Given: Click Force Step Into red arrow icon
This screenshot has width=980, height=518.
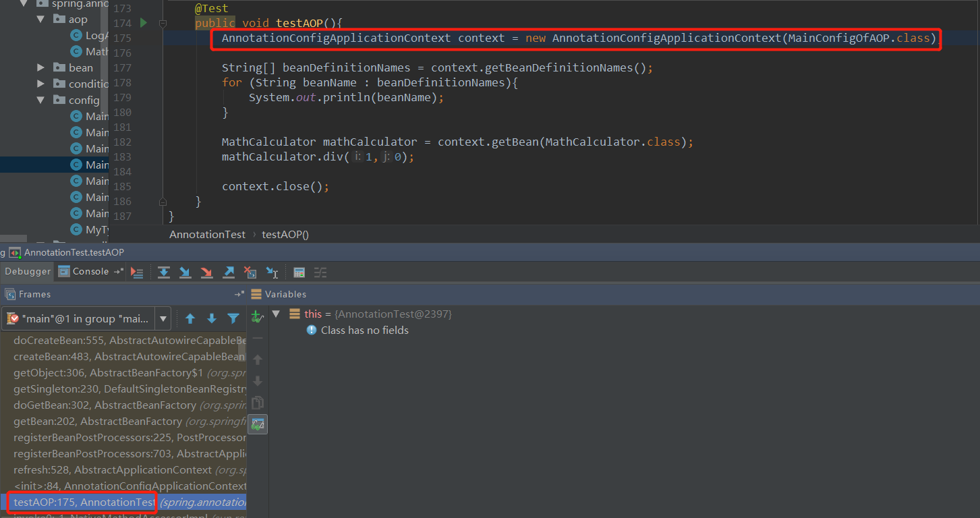Looking at the screenshot, I should (207, 272).
